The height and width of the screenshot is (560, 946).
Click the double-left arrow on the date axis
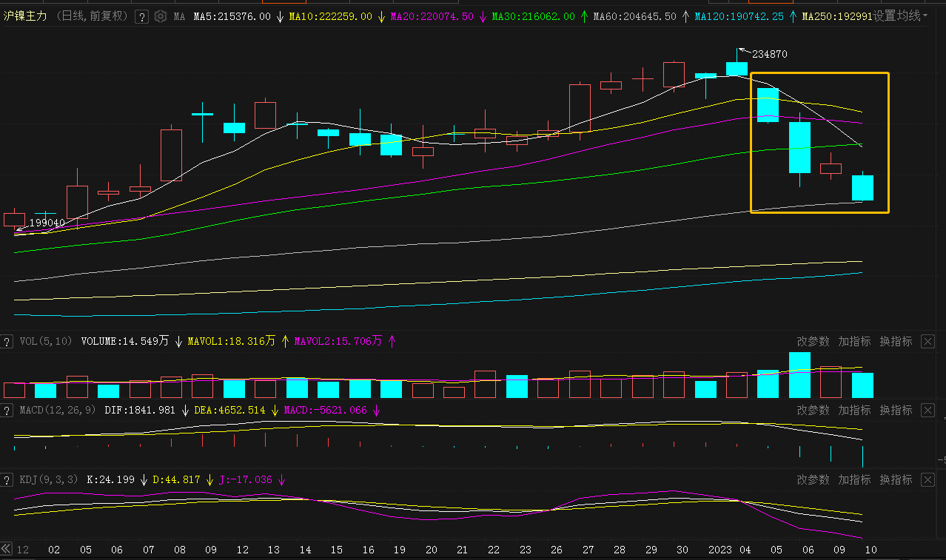click(x=6, y=549)
